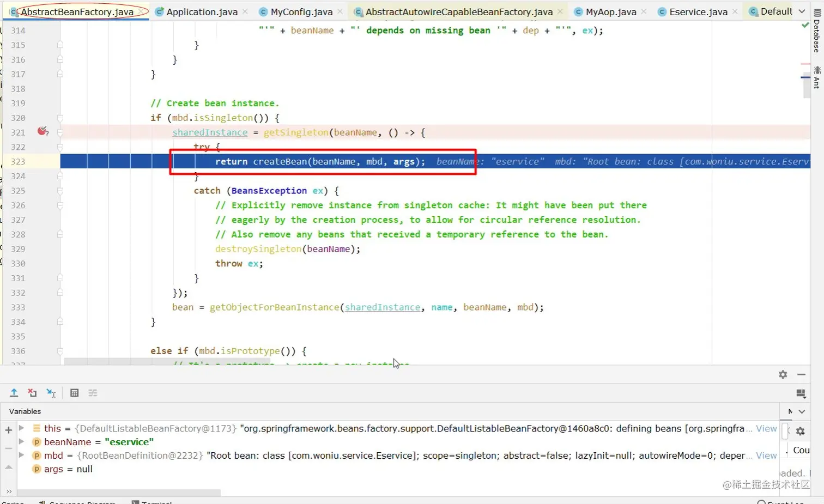Click the Drop Frame debugger icon
824x504 pixels.
(x=33, y=393)
